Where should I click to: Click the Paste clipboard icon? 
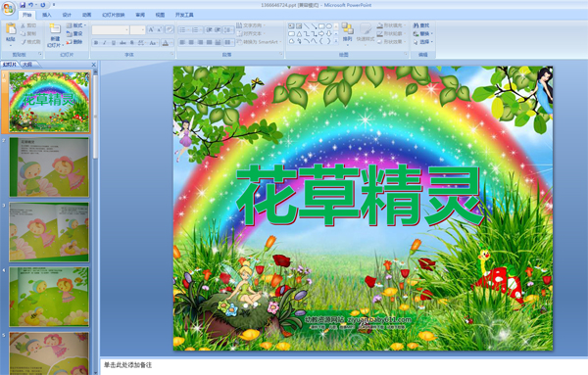click(11, 28)
